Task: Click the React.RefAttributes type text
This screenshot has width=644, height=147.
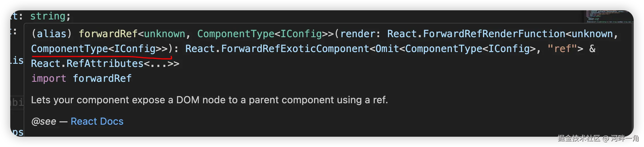Action: (x=87, y=64)
